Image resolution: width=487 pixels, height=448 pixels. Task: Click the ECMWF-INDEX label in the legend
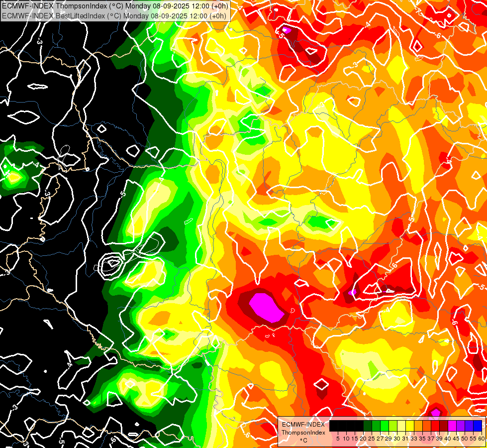(x=303, y=425)
